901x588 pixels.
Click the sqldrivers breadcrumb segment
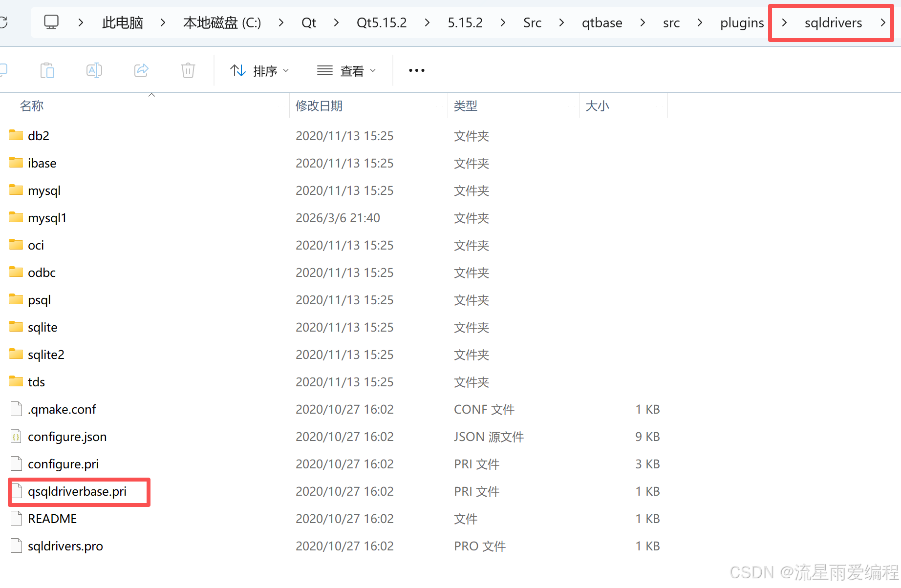point(833,22)
